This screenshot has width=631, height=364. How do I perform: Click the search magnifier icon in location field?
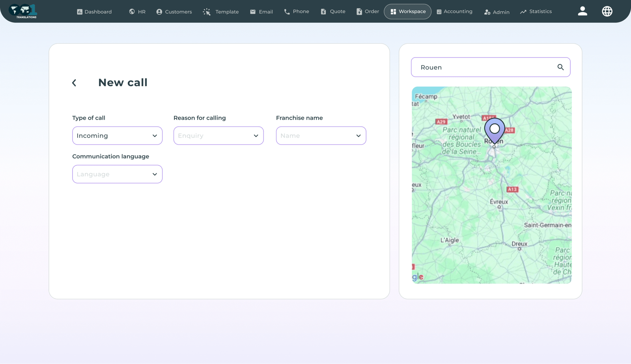pyautogui.click(x=560, y=67)
